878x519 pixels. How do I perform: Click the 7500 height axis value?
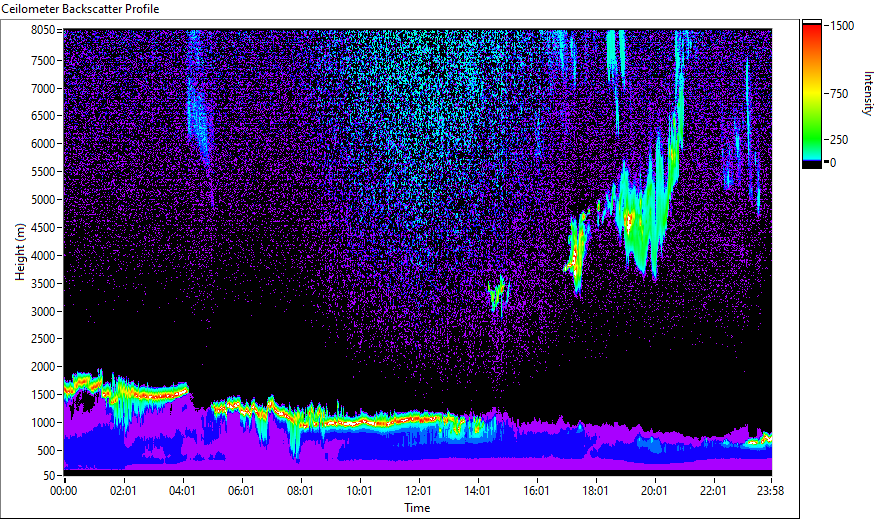[43, 60]
